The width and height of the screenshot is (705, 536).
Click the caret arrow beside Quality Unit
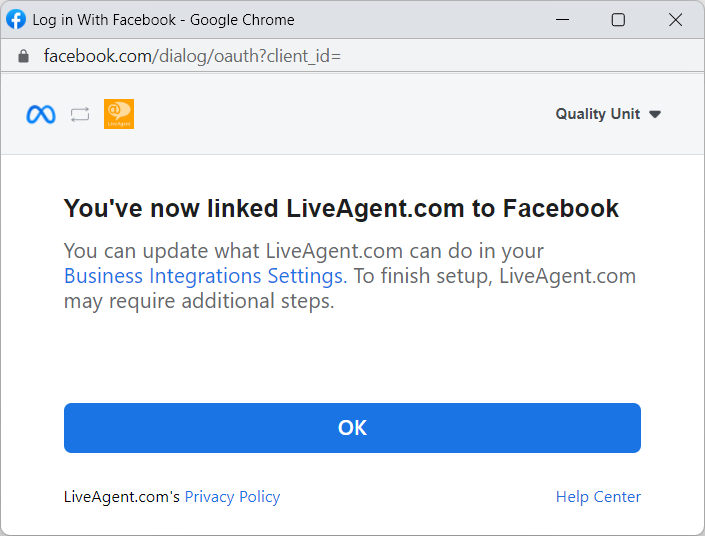click(655, 114)
